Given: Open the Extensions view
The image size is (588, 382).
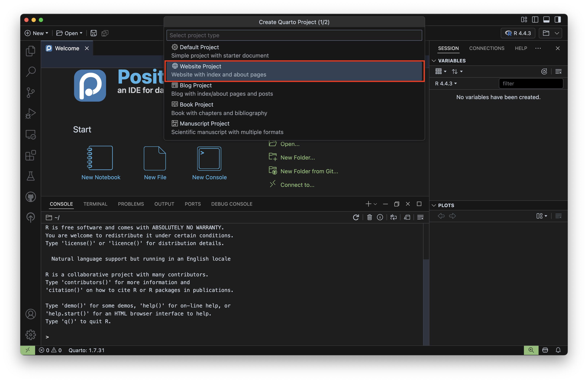Looking at the screenshot, I should 31,155.
